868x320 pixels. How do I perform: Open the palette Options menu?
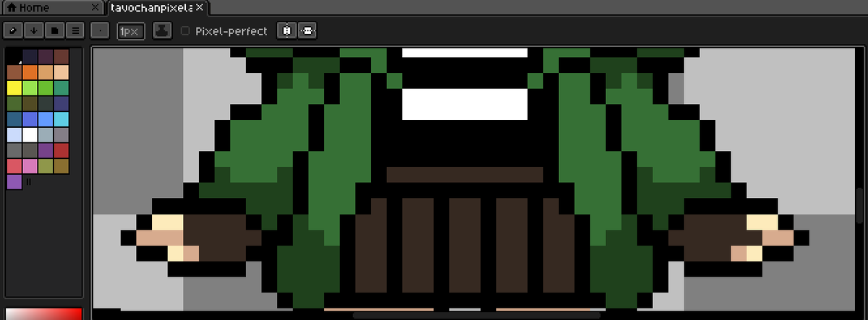(76, 31)
